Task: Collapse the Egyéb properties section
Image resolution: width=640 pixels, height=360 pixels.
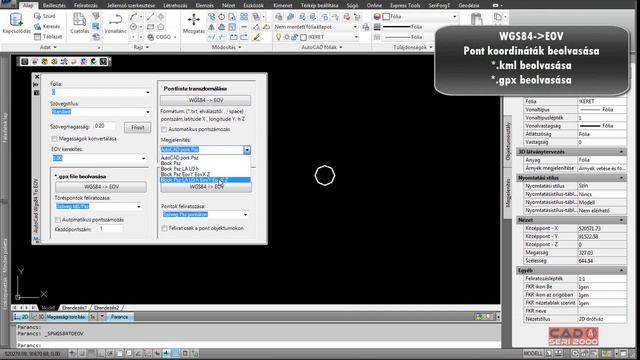Action: pyautogui.click(x=621, y=271)
